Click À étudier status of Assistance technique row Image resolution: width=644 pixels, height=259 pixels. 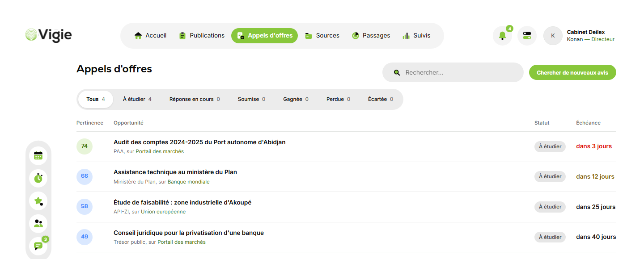click(x=550, y=176)
